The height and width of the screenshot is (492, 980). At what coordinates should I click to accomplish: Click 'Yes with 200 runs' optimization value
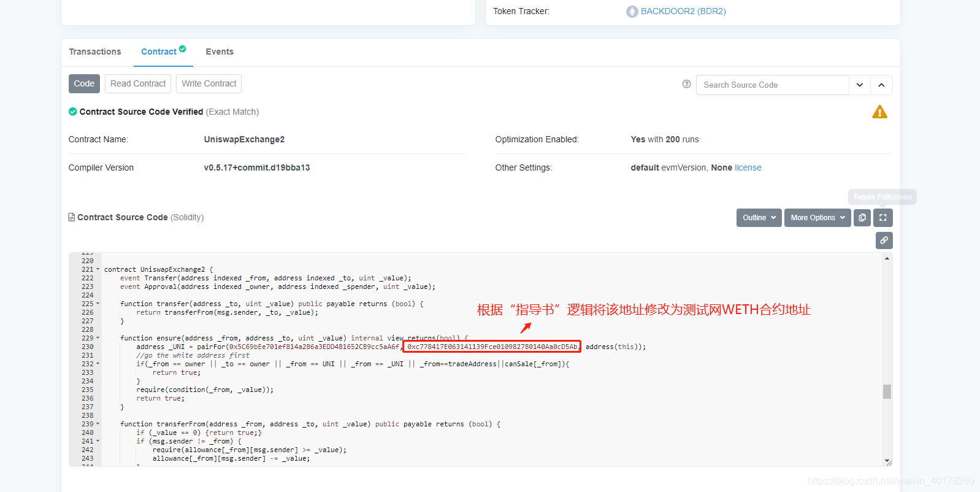(x=665, y=139)
